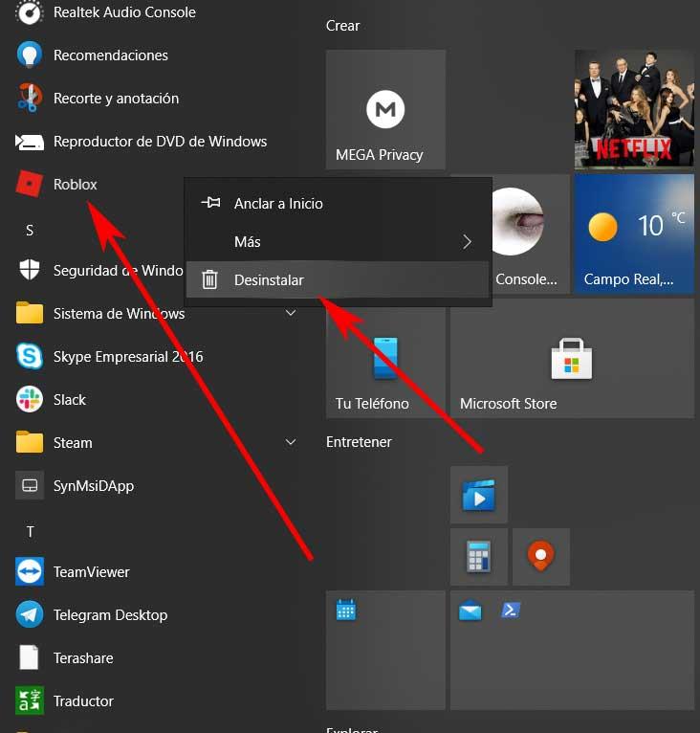
Task: Click the Recomendaciones lightbulb icon
Action: coord(30,56)
